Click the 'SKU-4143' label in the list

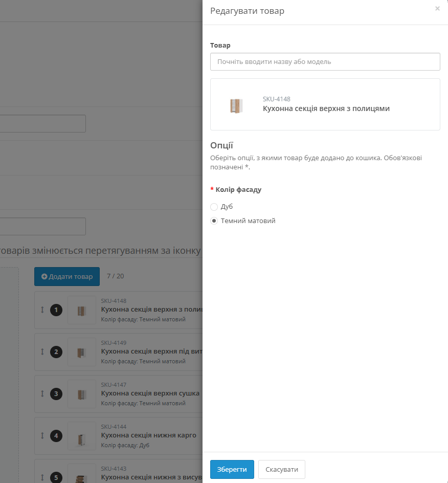(114, 469)
